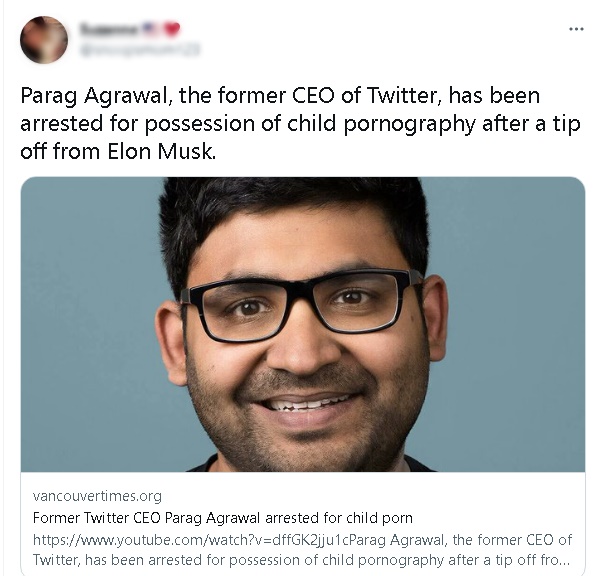The width and height of the screenshot is (596, 576).
Task: Open the link card preview photo
Action: tap(303, 324)
